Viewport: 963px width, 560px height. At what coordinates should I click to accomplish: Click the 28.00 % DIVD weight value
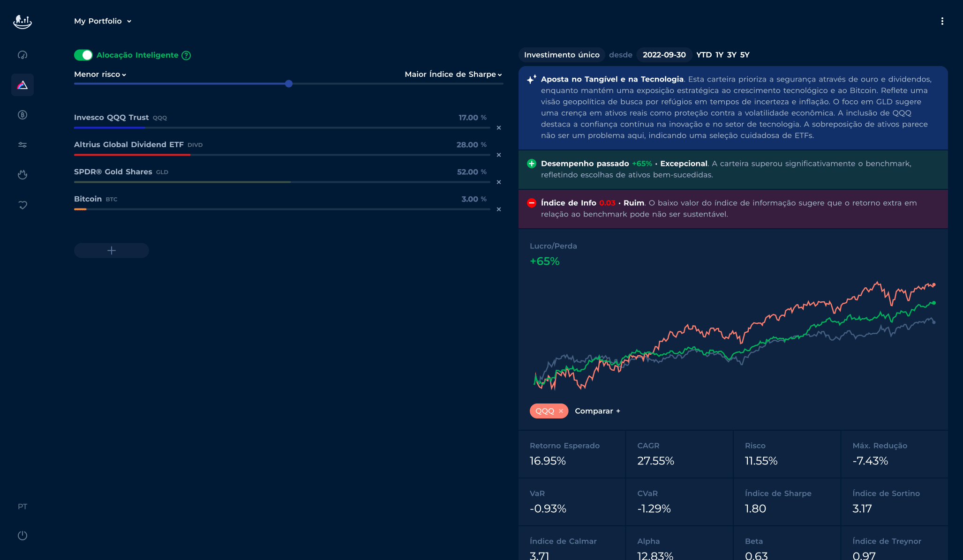(471, 145)
